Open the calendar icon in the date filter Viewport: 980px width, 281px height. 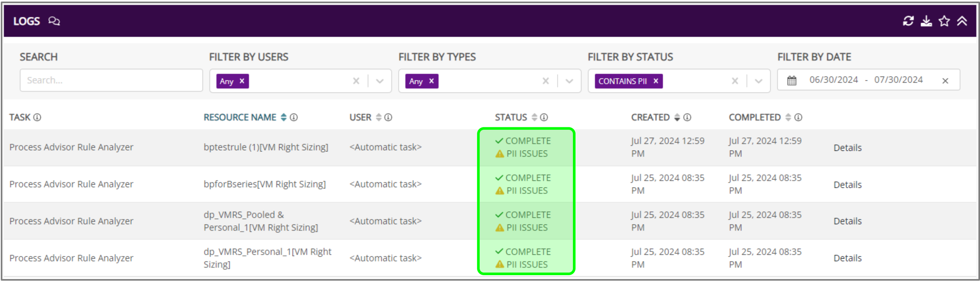tap(792, 81)
